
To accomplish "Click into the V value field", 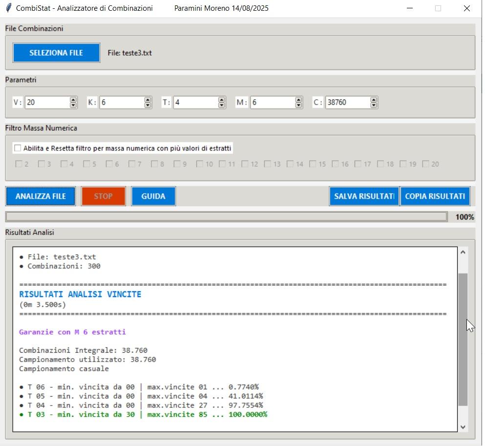I will [x=47, y=103].
